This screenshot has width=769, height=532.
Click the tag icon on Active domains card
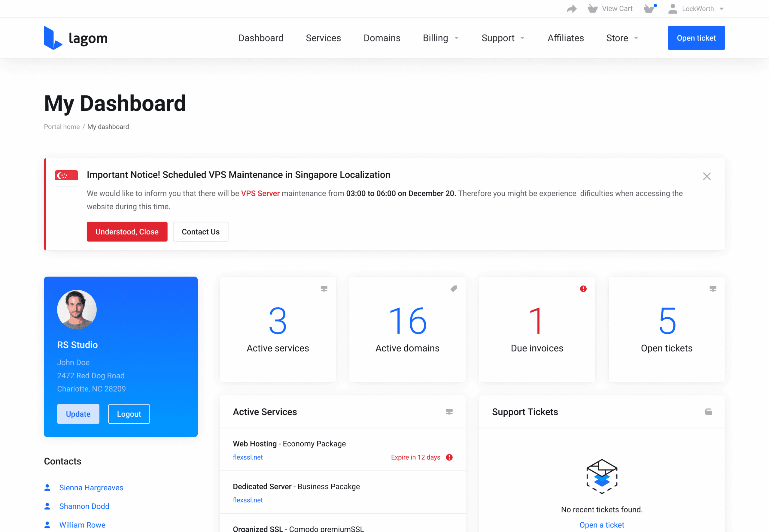pos(454,289)
